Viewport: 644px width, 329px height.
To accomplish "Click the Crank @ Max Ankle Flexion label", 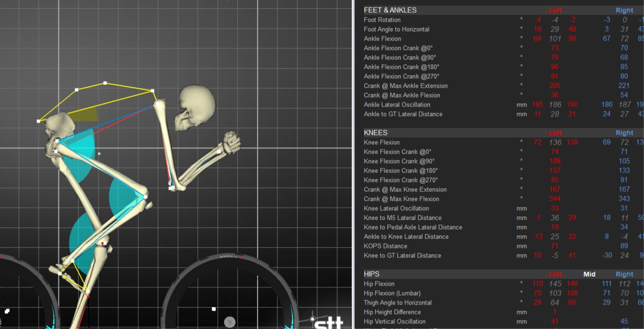I will coord(402,95).
